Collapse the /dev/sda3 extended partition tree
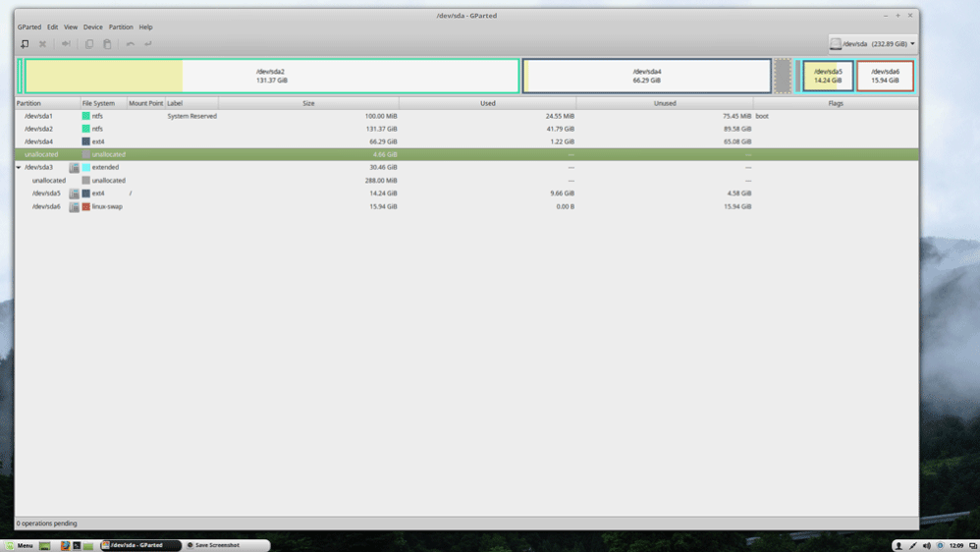The width and height of the screenshot is (980, 552). pos(19,168)
